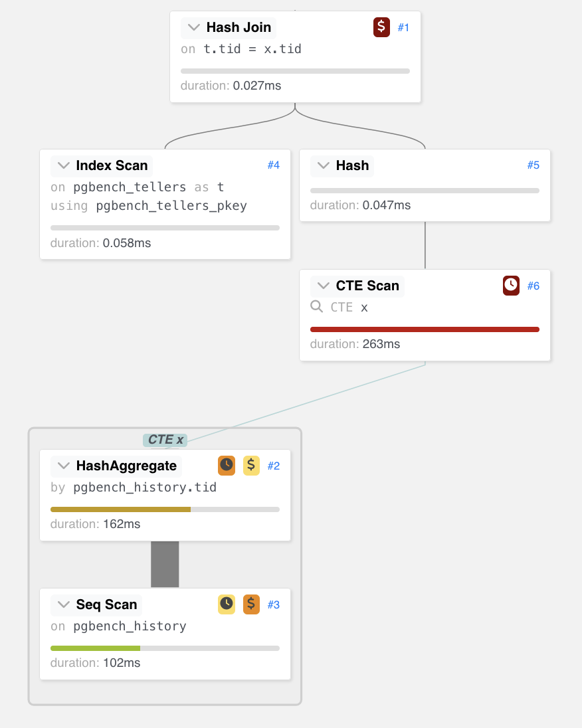Click the red clock badge on CTE Scan
582x728 pixels.
pyautogui.click(x=511, y=286)
